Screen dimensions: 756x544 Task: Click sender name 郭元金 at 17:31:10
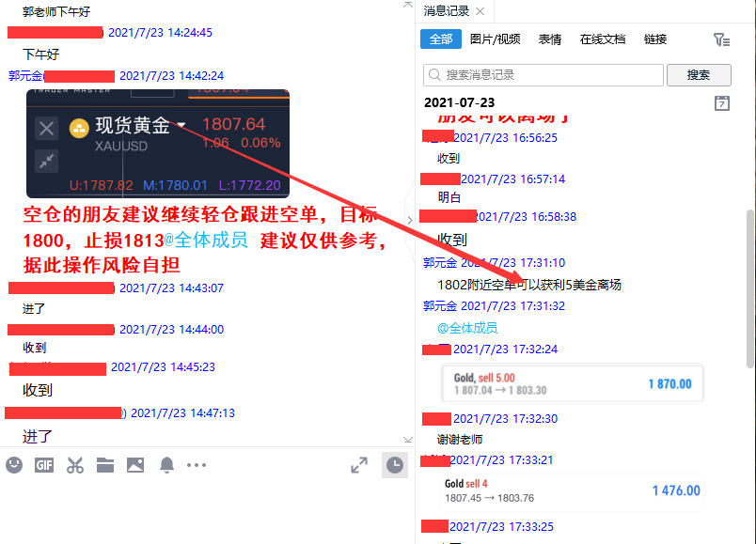440,262
